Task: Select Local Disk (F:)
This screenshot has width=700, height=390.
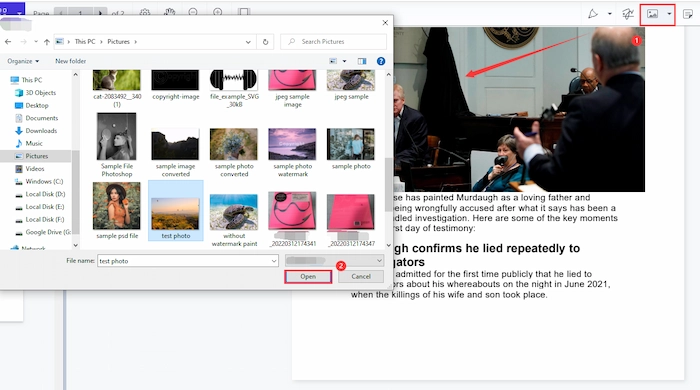Action: [40, 220]
